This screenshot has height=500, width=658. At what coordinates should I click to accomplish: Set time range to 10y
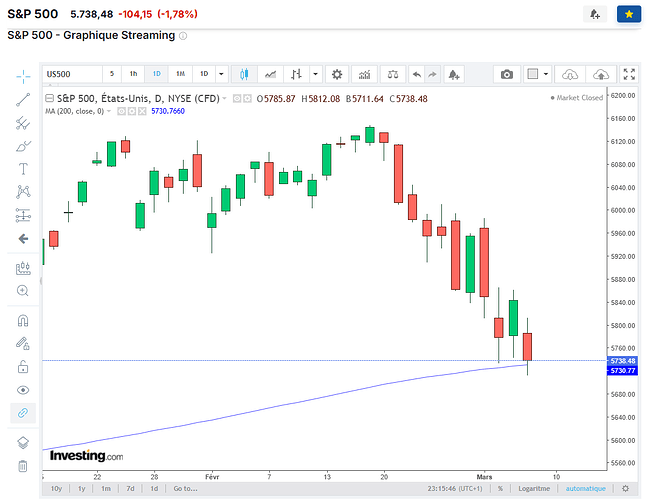coord(56,489)
